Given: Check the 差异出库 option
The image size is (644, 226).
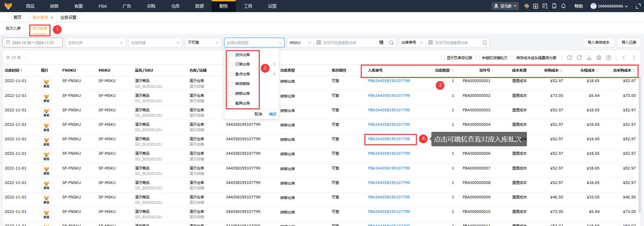Looking at the screenshot, I should [x=230, y=103].
